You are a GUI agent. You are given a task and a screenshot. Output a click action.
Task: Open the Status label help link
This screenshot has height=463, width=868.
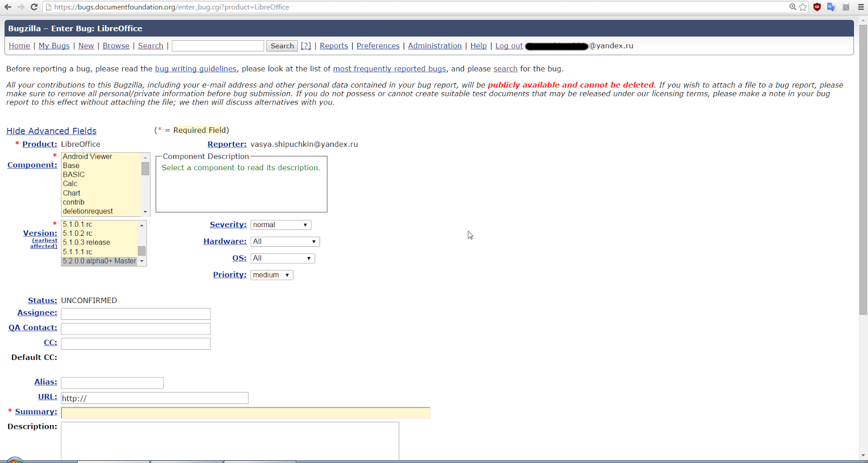click(x=42, y=301)
